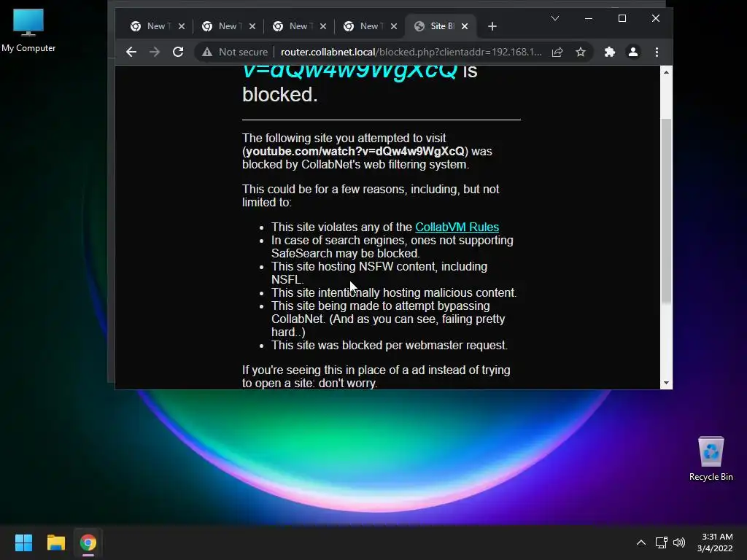The height and width of the screenshot is (560, 747).
Task: Close the third New Tab
Action: click(x=323, y=26)
